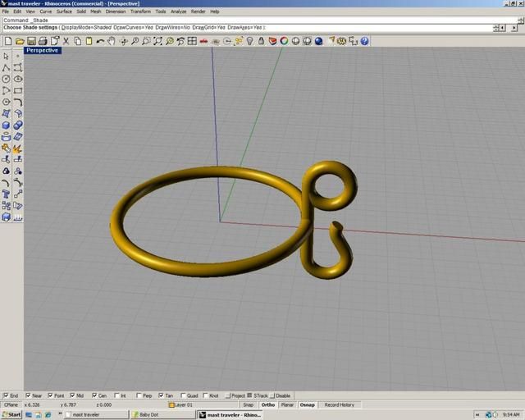
Task: Choose the four-viewport layout icon
Action: click(192, 41)
